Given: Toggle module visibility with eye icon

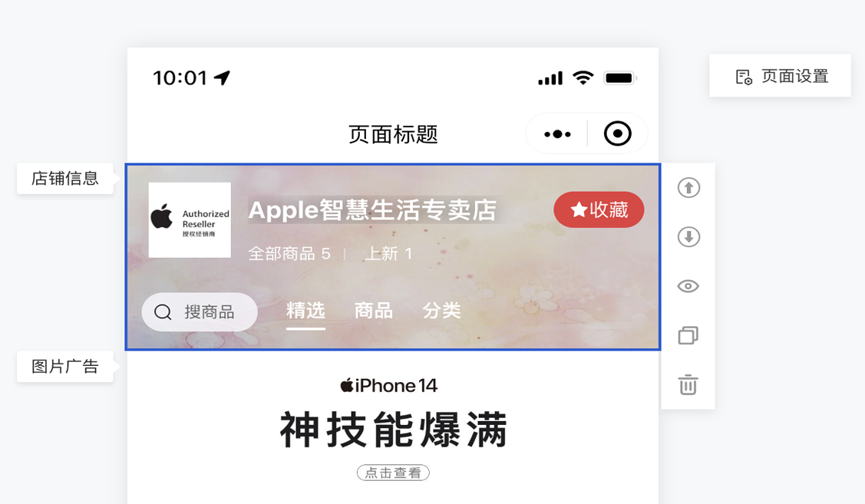Looking at the screenshot, I should [688, 286].
